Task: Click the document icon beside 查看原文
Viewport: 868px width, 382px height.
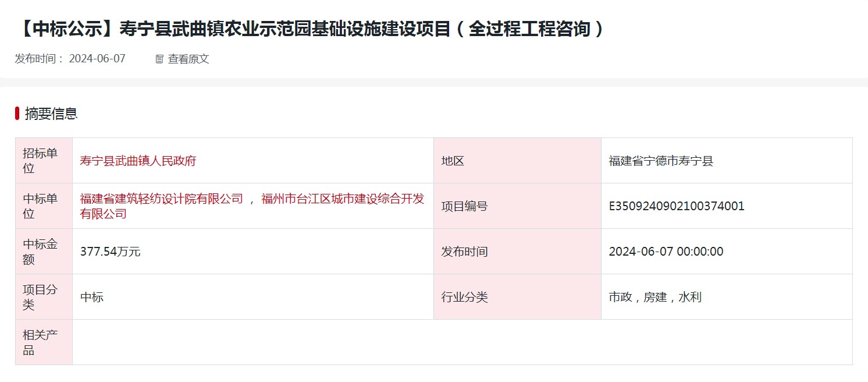Action: (x=159, y=59)
